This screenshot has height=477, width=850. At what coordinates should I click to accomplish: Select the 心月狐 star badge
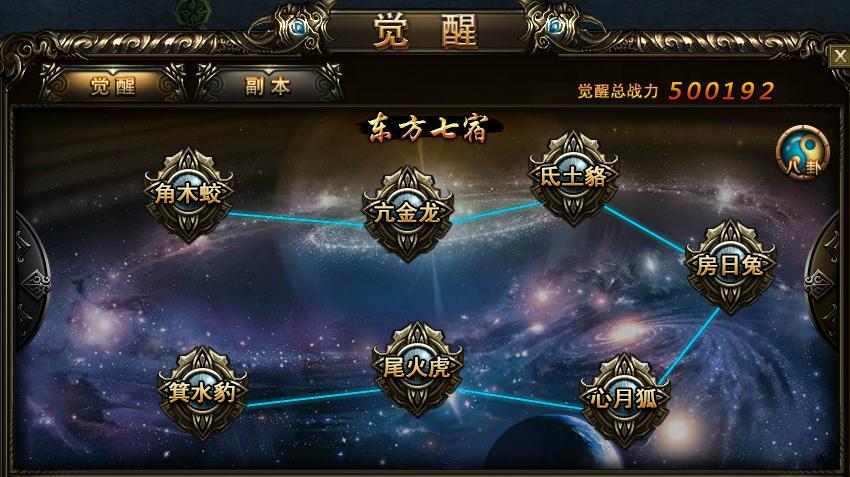pyautogui.click(x=625, y=400)
